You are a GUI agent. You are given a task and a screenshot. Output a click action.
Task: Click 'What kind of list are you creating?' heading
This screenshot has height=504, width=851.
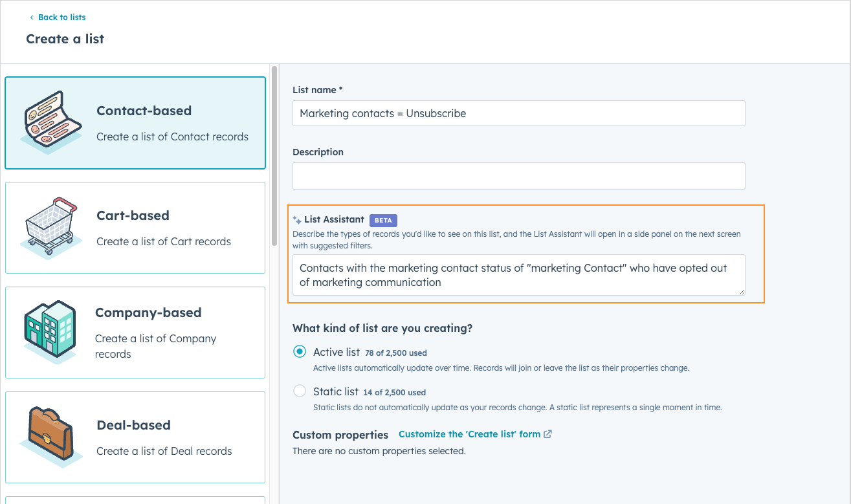(x=382, y=328)
